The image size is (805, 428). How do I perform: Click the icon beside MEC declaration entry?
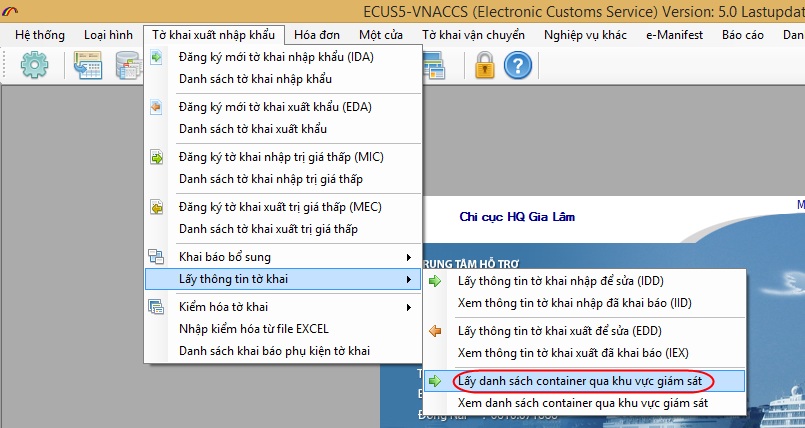click(x=157, y=207)
